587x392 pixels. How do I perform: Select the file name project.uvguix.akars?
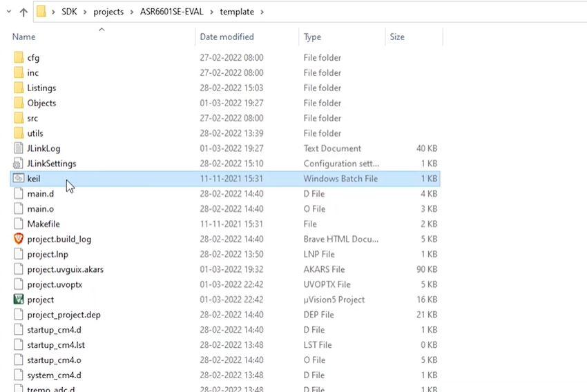tap(66, 269)
